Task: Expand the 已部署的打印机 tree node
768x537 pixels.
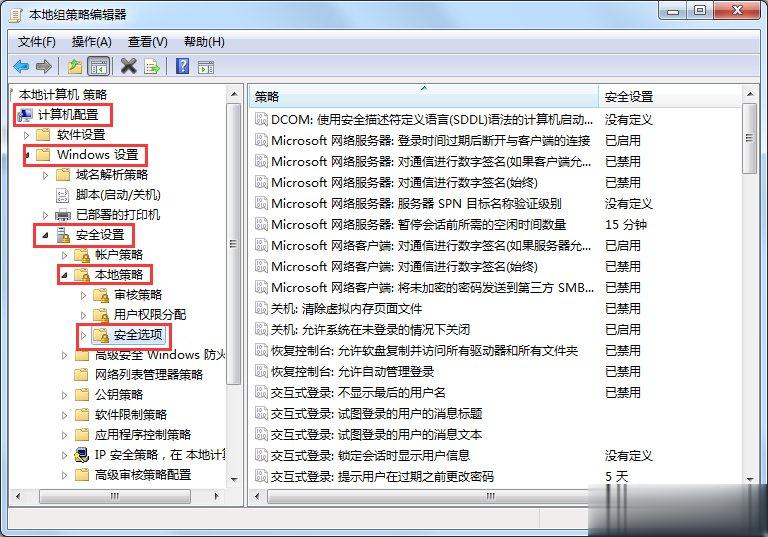Action: (x=46, y=215)
